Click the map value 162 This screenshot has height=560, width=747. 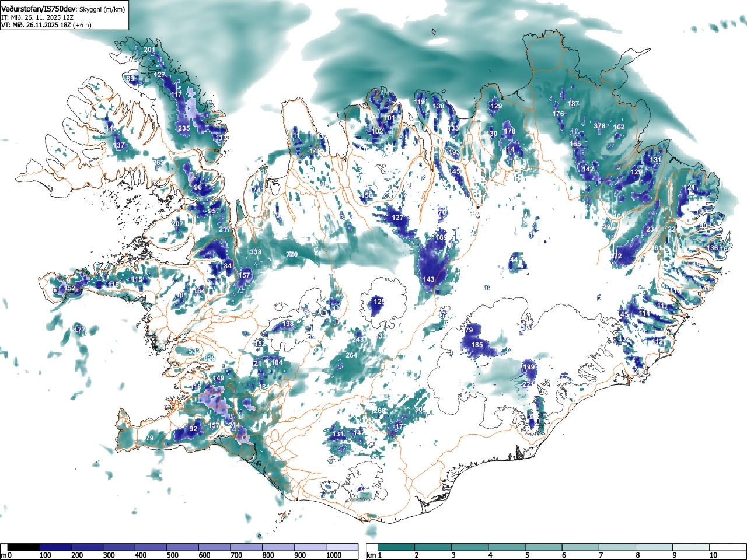(619, 127)
